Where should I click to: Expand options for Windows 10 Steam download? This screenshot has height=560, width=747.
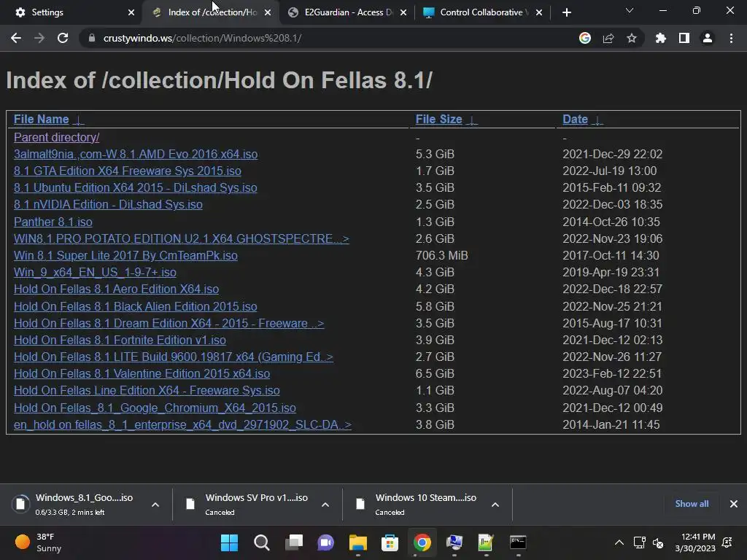coord(495,505)
